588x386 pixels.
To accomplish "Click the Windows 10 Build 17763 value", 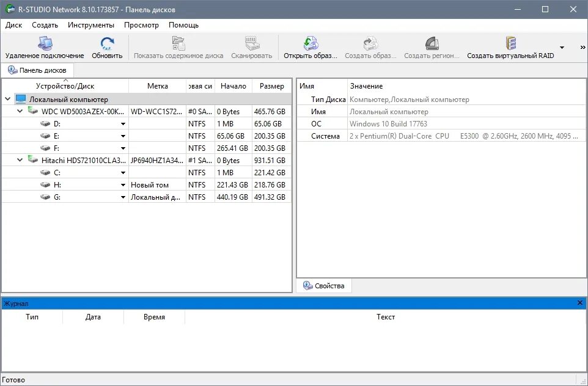I will (x=388, y=123).
